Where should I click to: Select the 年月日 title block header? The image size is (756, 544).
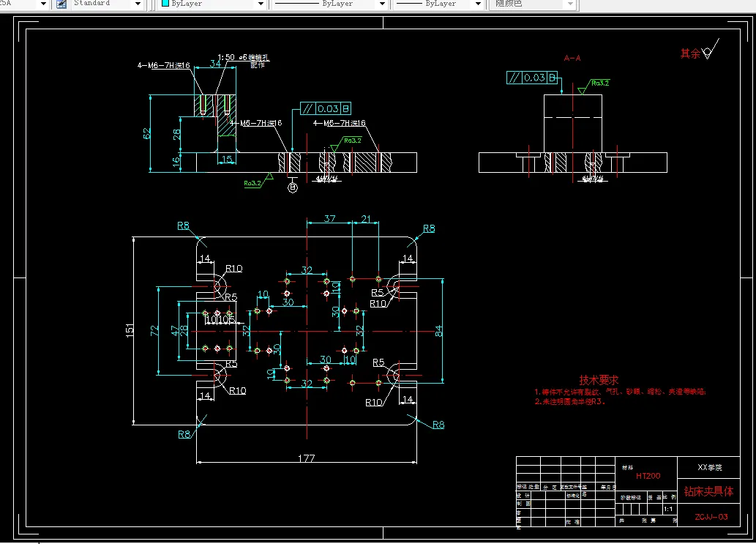pyautogui.click(x=608, y=488)
